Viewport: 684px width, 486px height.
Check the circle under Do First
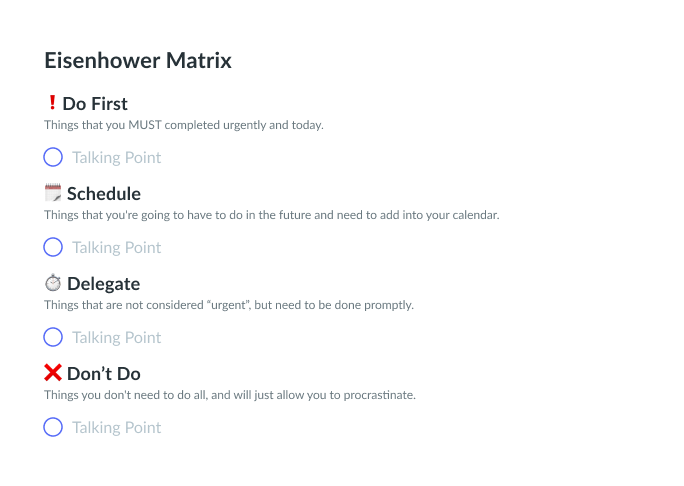pyautogui.click(x=53, y=157)
